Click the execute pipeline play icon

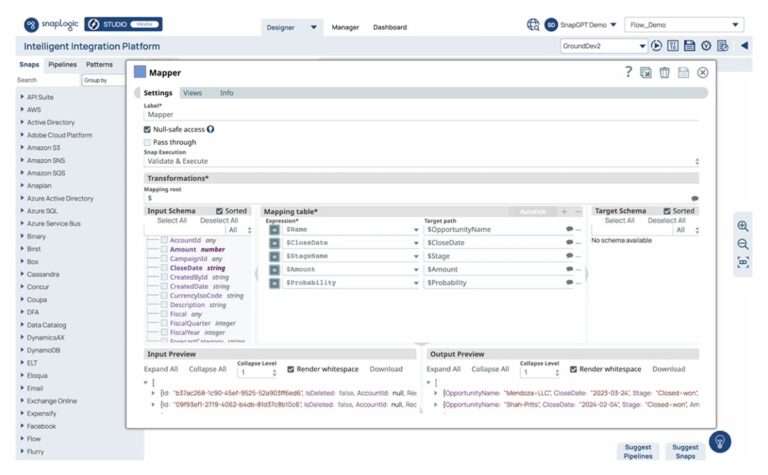click(656, 46)
